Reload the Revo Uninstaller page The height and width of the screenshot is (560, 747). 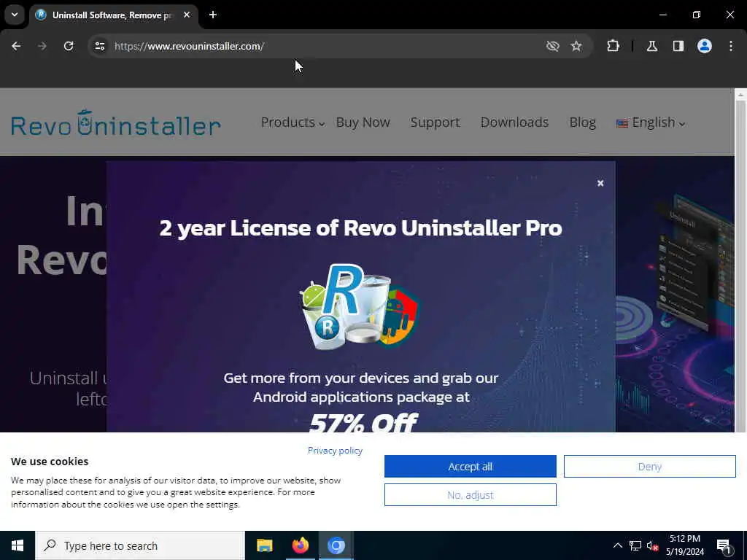[x=69, y=46]
